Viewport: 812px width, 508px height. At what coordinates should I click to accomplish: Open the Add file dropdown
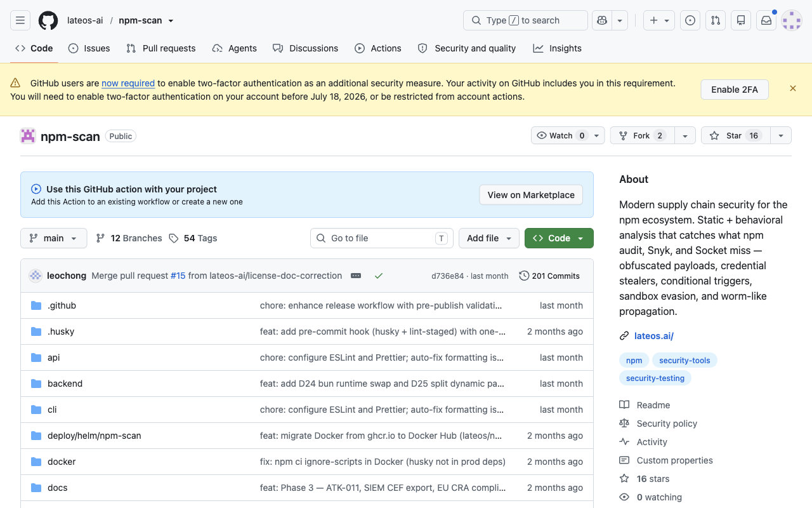489,238
